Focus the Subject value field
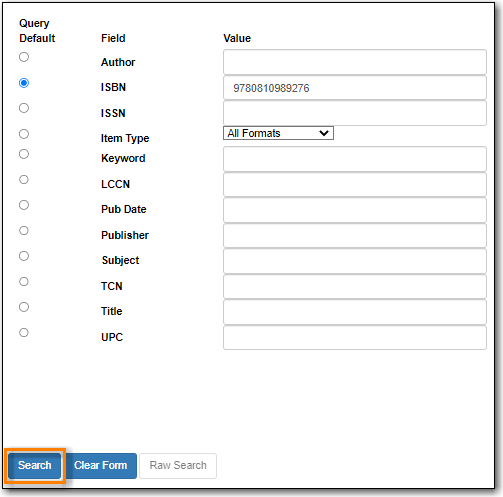The image size is (503, 497). click(x=355, y=261)
